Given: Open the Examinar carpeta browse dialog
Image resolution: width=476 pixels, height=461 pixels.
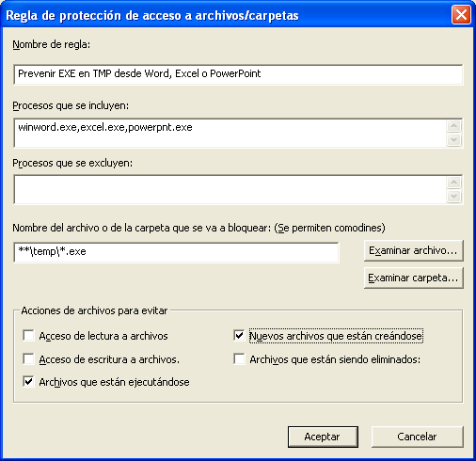Looking at the screenshot, I should [414, 278].
